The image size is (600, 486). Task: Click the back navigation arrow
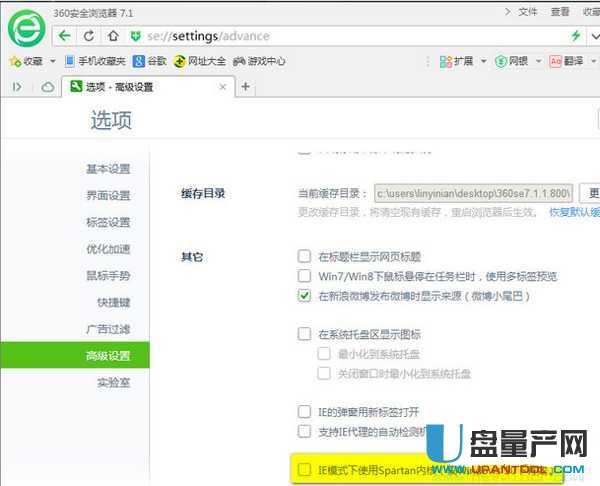[x=65, y=35]
